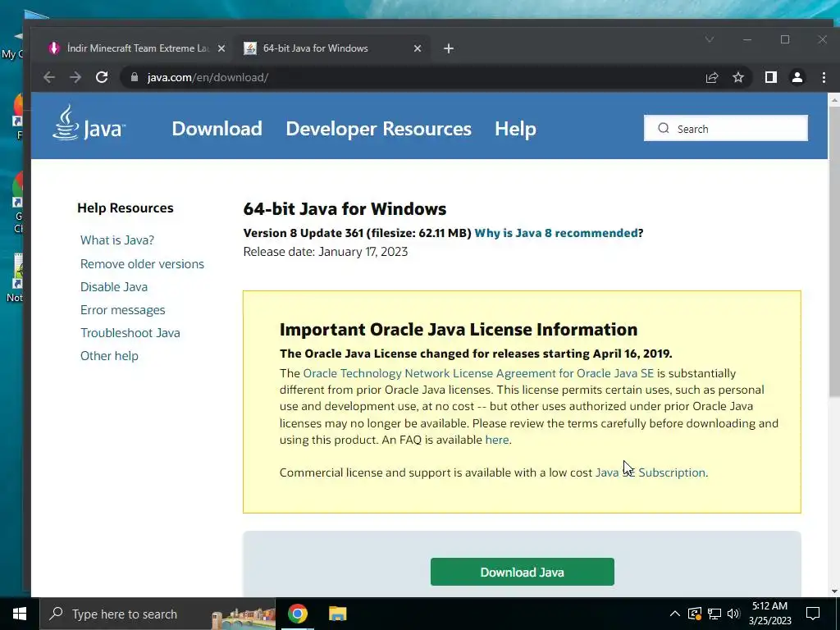The image size is (840, 630).
Task: Go back to the previous page
Action: click(x=49, y=77)
